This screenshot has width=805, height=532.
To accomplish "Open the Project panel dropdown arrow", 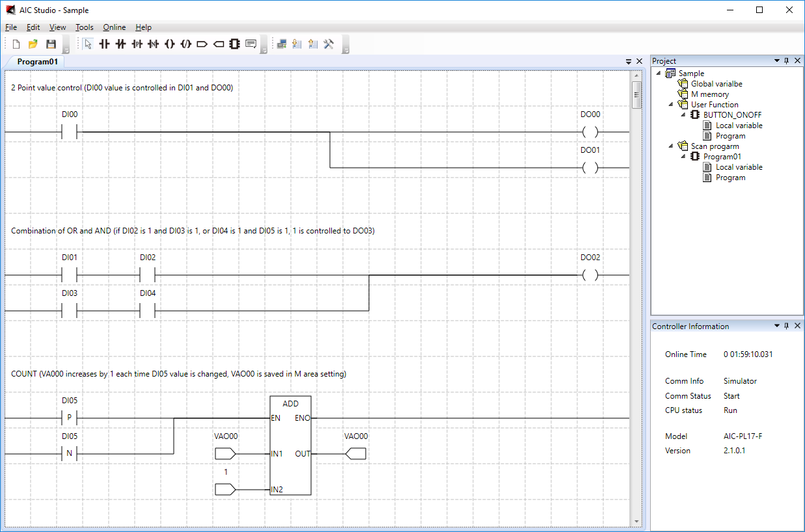I will click(776, 61).
